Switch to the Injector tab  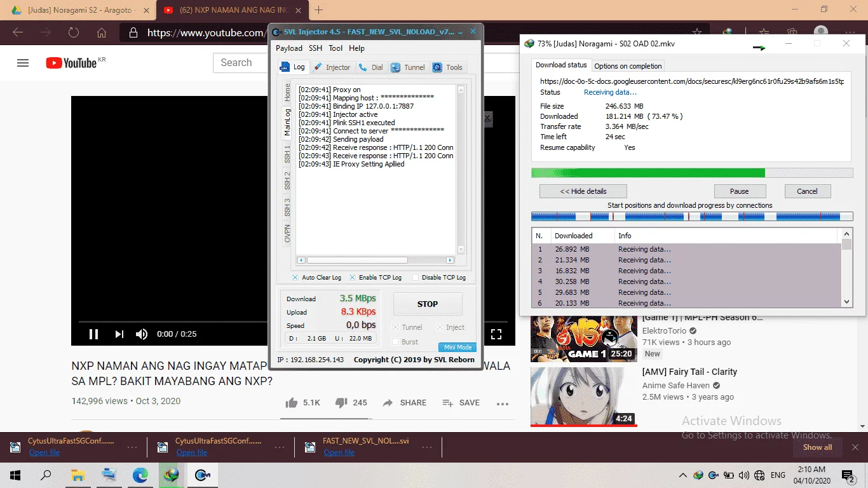(332, 67)
